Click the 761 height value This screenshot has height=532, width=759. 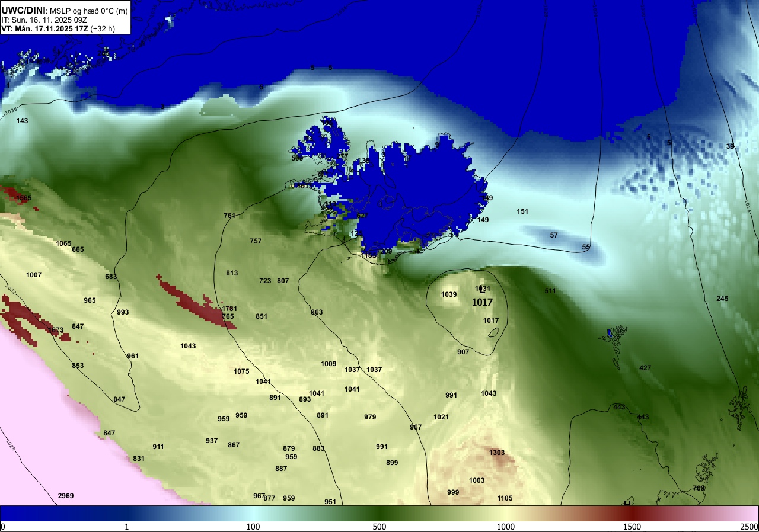coord(229,216)
